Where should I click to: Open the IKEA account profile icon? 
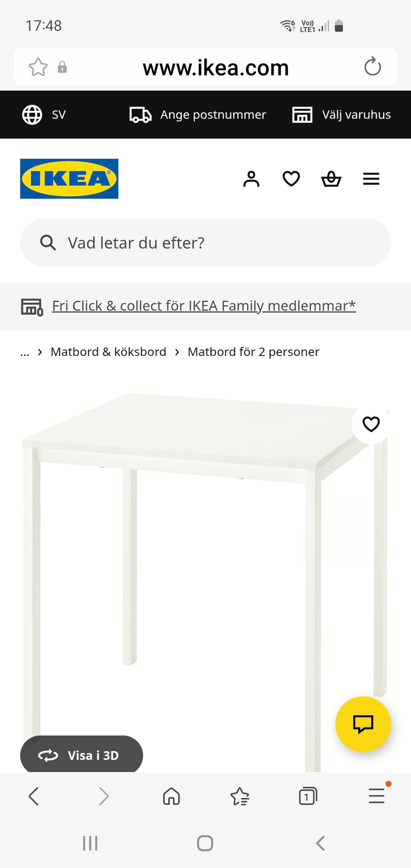pyautogui.click(x=251, y=179)
